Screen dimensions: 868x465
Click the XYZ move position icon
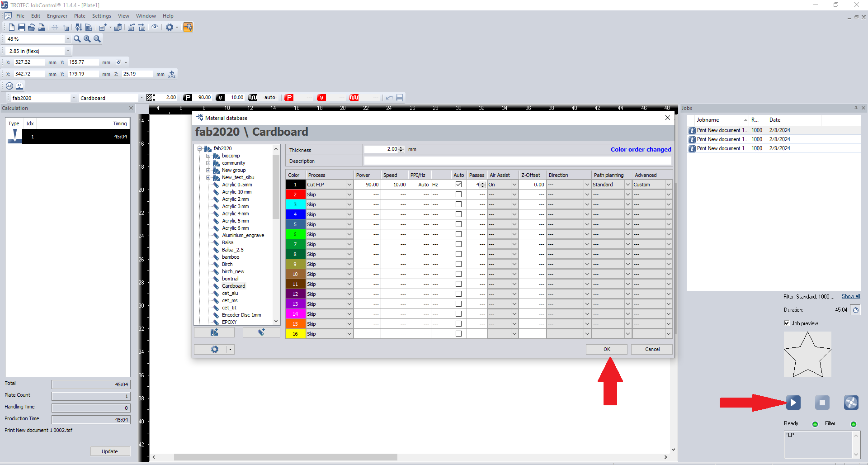click(x=172, y=74)
